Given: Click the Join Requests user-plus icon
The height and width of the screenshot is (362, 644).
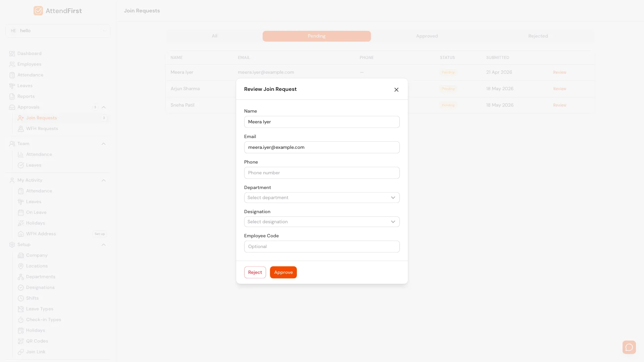Looking at the screenshot, I should coord(21,118).
